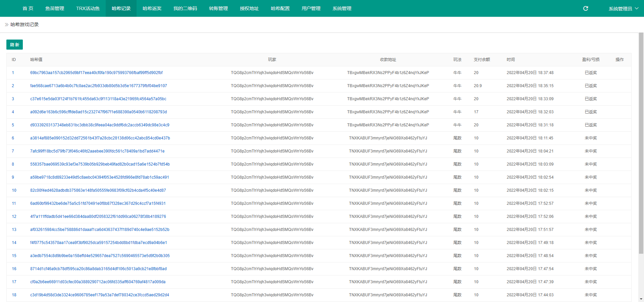Open 转账管理 menu
This screenshot has height=302, width=644.
point(218,8)
